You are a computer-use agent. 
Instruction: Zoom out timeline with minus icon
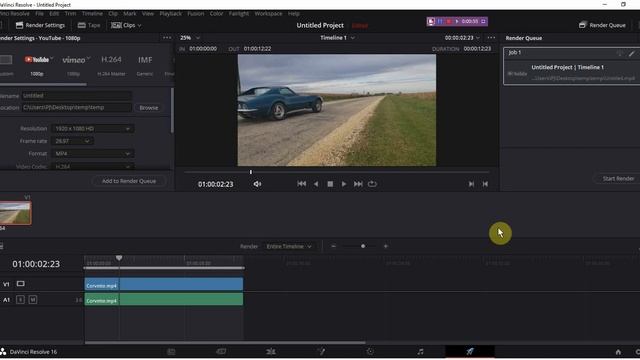(333, 246)
